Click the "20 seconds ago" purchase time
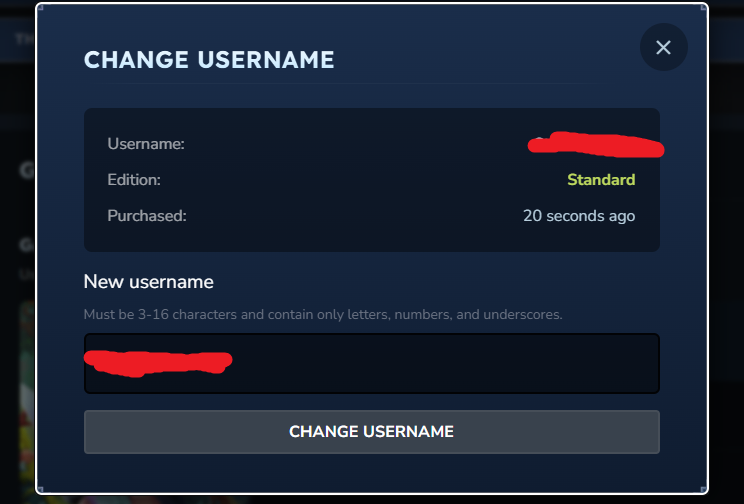744x504 pixels. 579,216
